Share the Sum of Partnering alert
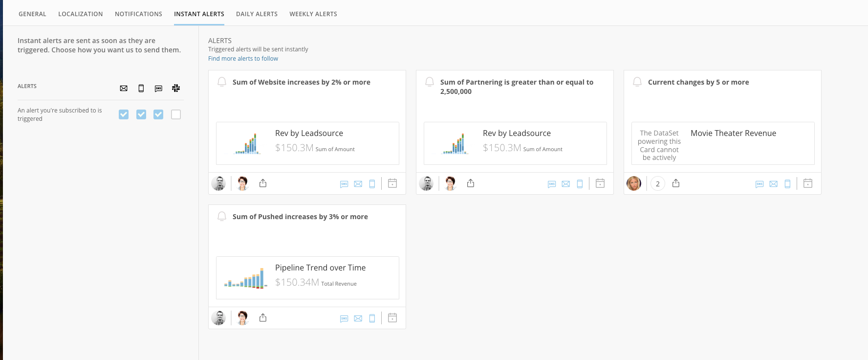 (471, 183)
